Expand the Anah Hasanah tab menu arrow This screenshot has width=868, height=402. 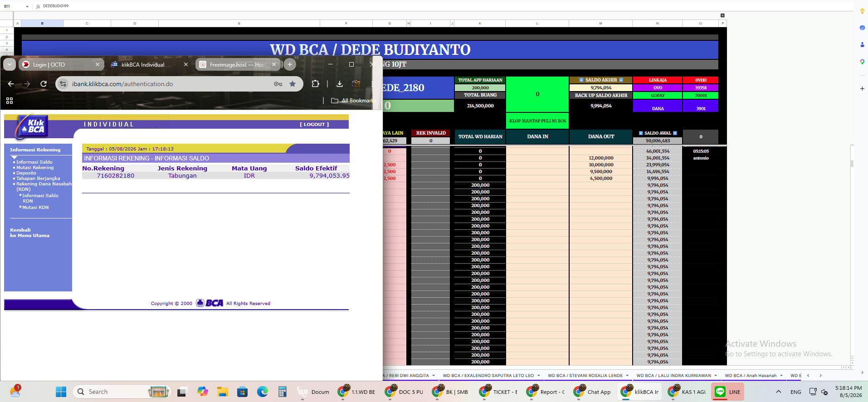point(781,376)
